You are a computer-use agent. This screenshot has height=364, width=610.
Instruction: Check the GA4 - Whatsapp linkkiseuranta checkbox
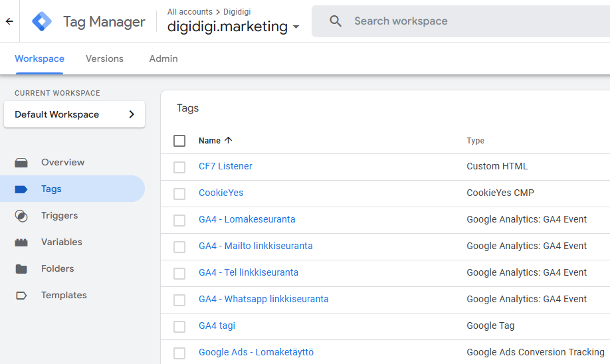point(179,300)
